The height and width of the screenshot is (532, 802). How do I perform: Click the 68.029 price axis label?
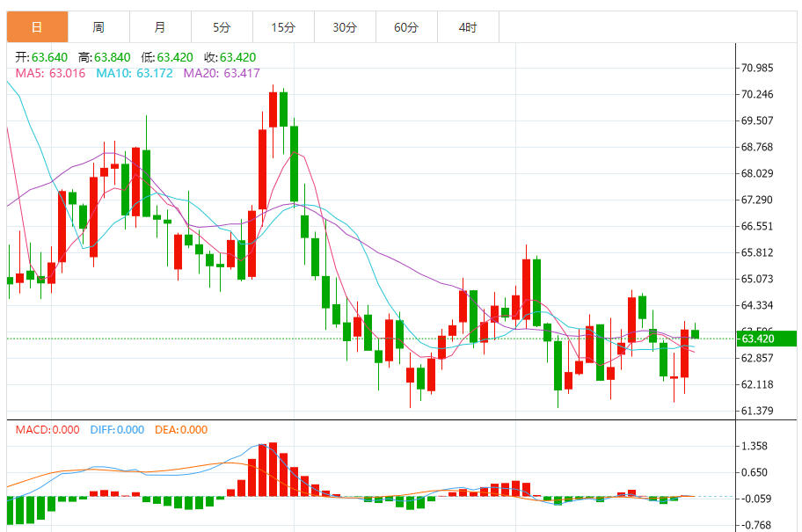(x=757, y=173)
